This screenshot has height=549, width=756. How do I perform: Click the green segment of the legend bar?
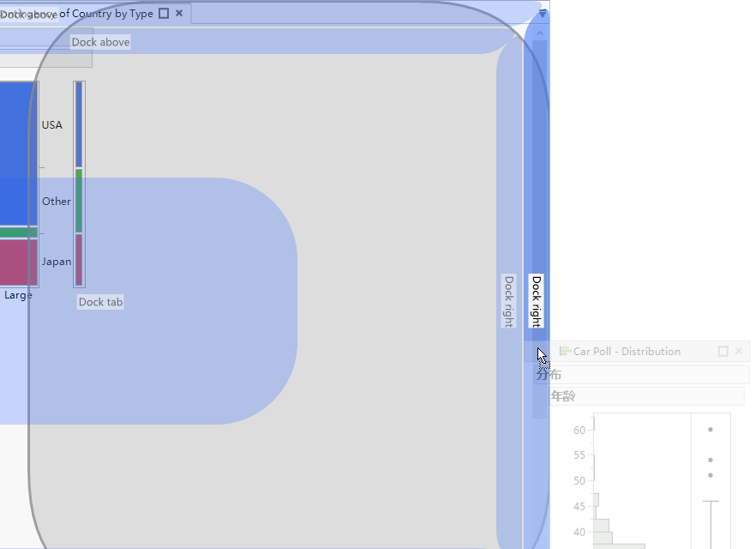coord(79,201)
